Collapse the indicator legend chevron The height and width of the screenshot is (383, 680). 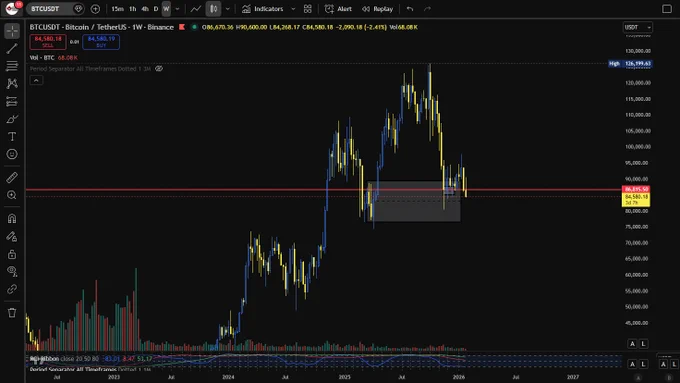tap(36, 80)
